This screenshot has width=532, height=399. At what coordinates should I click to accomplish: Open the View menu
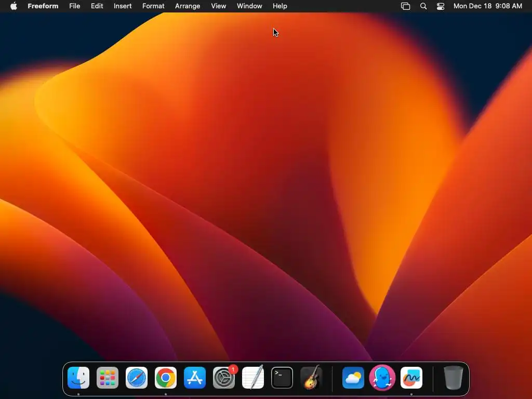pos(219,6)
